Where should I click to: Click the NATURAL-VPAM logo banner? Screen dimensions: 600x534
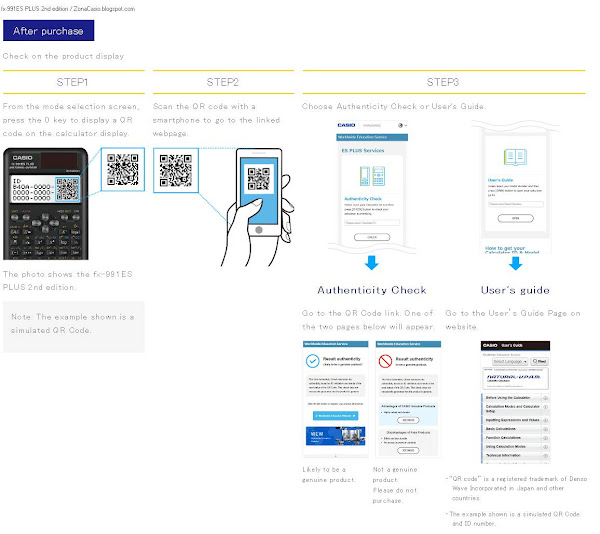515,378
